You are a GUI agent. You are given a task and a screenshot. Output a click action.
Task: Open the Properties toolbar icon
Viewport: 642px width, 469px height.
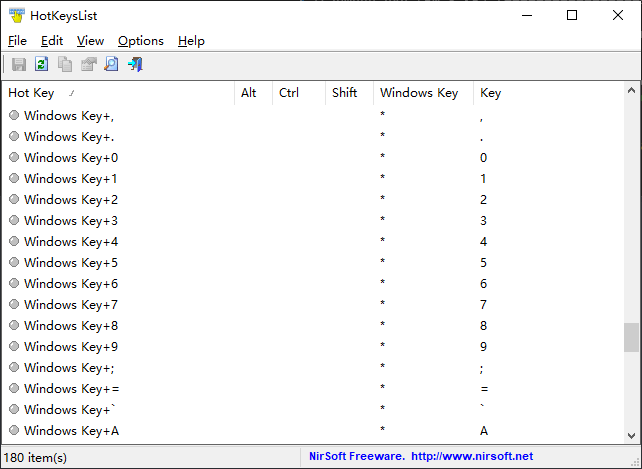[88, 65]
